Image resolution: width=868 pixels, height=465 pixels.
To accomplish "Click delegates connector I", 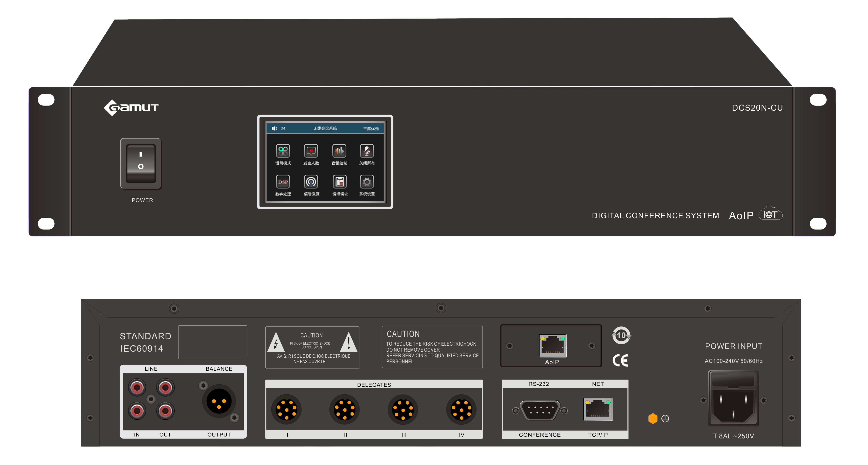I will (x=286, y=409).
